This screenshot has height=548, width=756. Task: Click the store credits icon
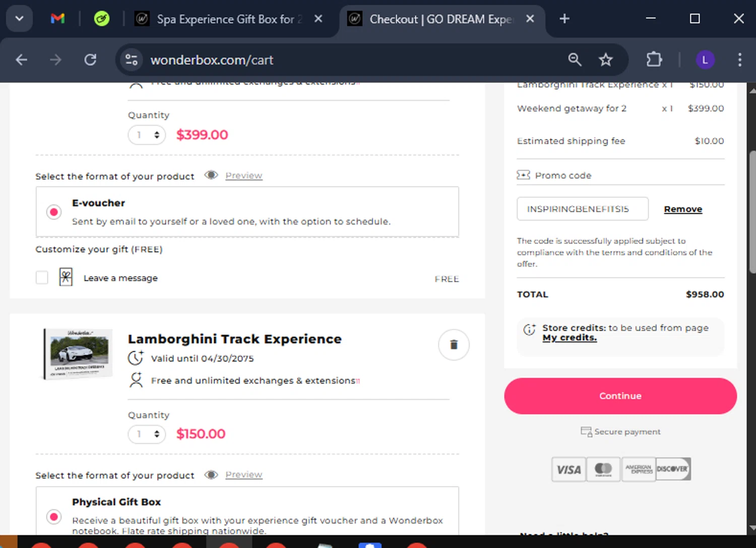tap(530, 329)
